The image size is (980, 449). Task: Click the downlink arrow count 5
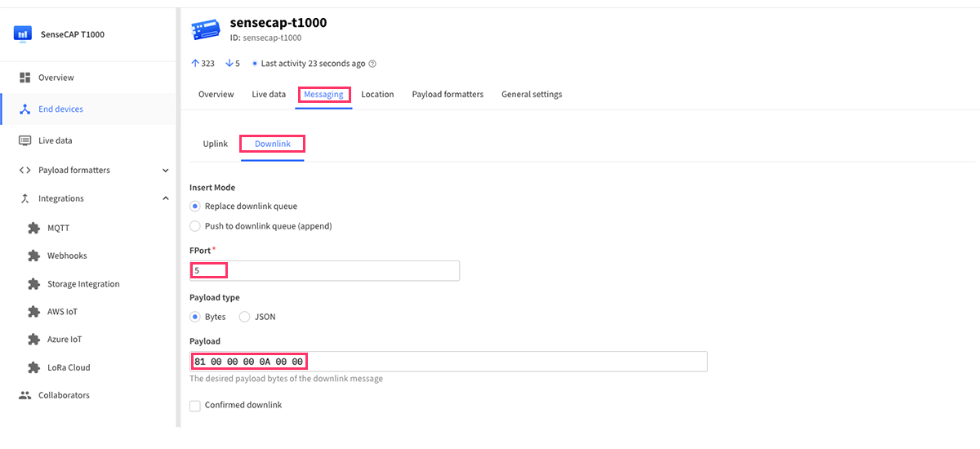point(233,63)
